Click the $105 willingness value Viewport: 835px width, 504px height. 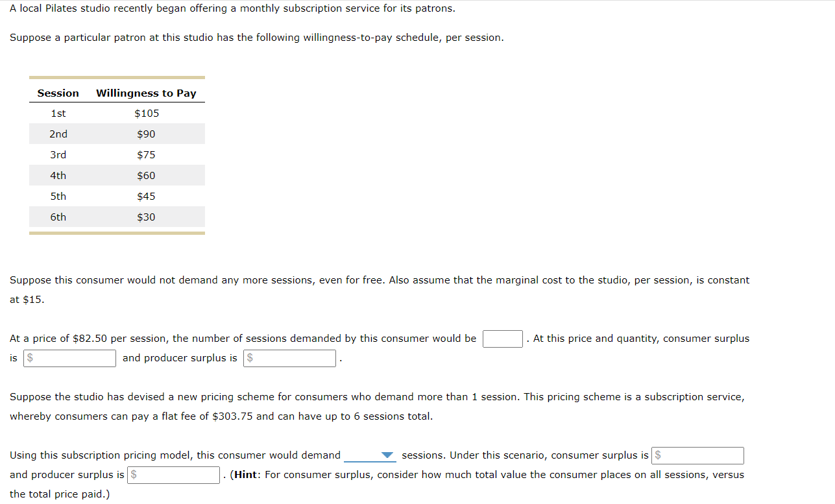coord(147,113)
